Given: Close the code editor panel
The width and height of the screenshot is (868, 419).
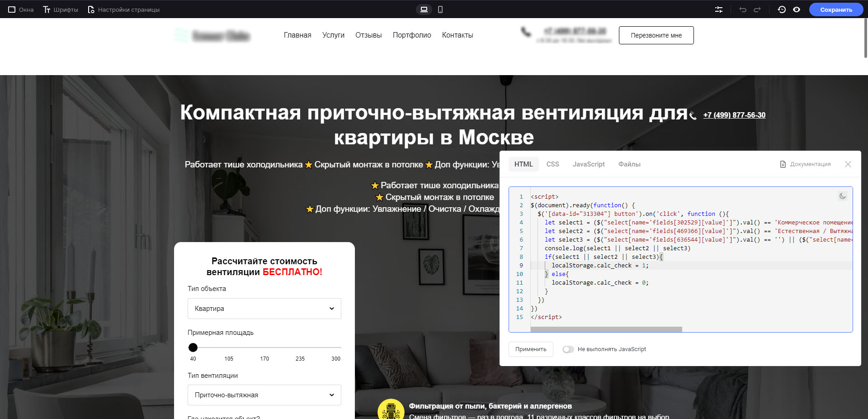Looking at the screenshot, I should [848, 164].
